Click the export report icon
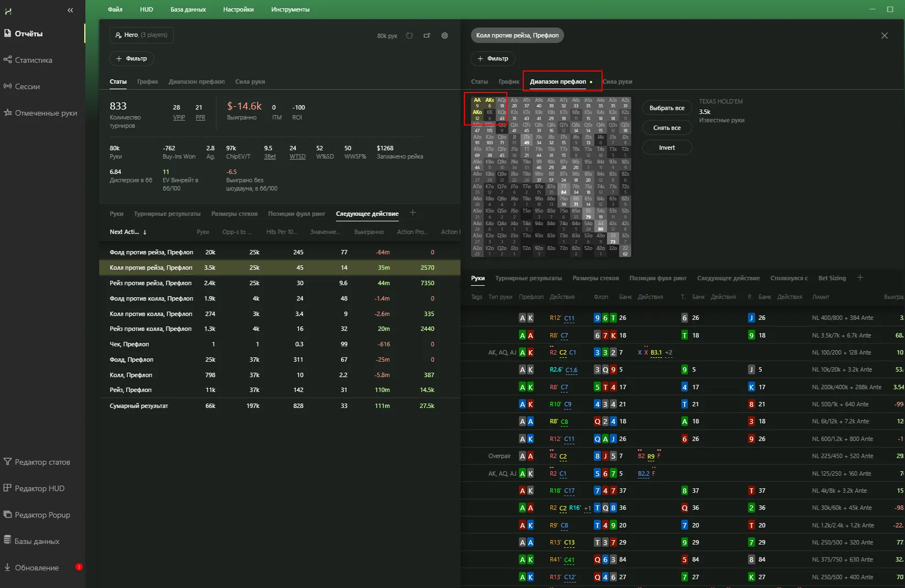The image size is (905, 588). click(x=427, y=36)
